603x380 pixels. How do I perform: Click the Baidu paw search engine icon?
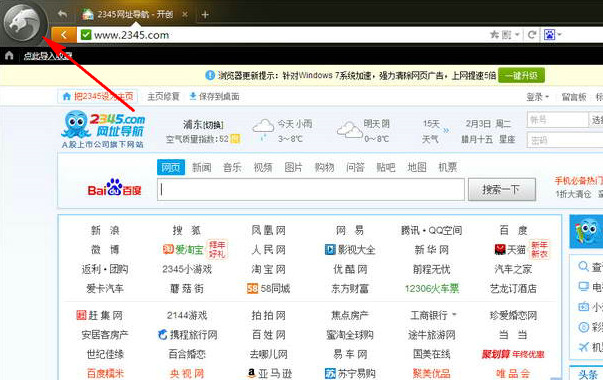pos(550,35)
